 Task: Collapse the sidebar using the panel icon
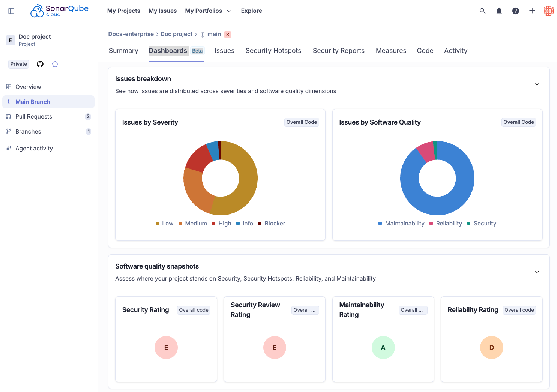coord(11,11)
